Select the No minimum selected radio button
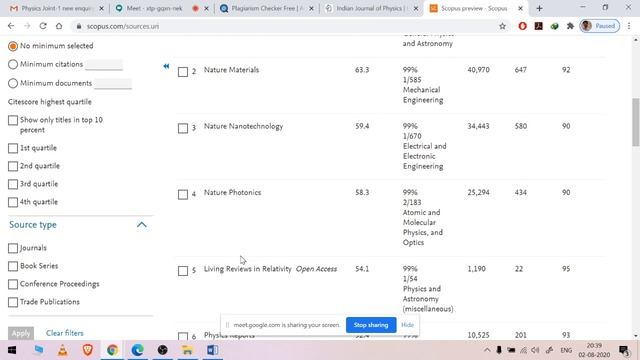 (x=13, y=46)
